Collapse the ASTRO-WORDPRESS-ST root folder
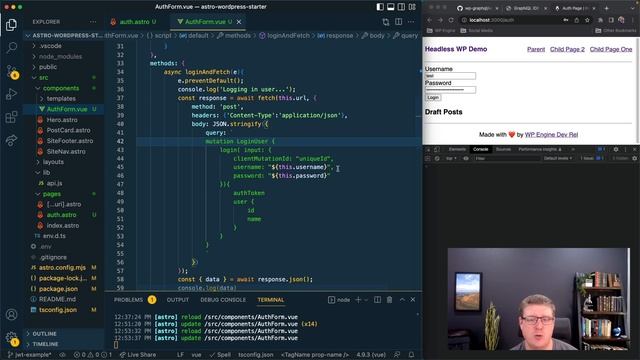This screenshot has width=640, height=360. 64,36
